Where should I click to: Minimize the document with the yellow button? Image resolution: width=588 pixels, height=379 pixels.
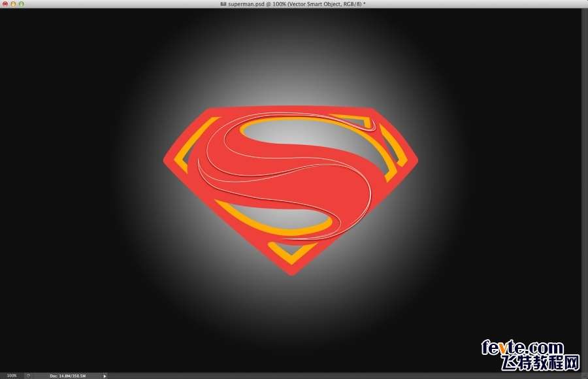12,4
